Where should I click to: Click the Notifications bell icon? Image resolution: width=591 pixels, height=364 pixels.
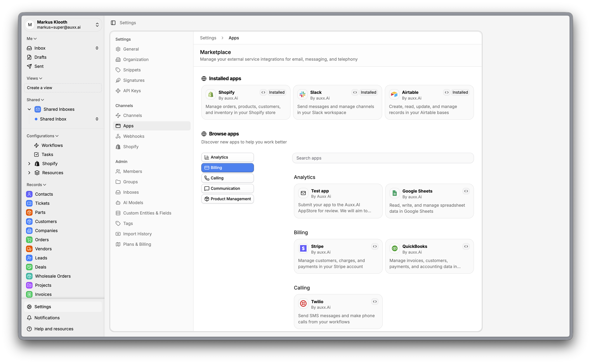click(x=29, y=318)
